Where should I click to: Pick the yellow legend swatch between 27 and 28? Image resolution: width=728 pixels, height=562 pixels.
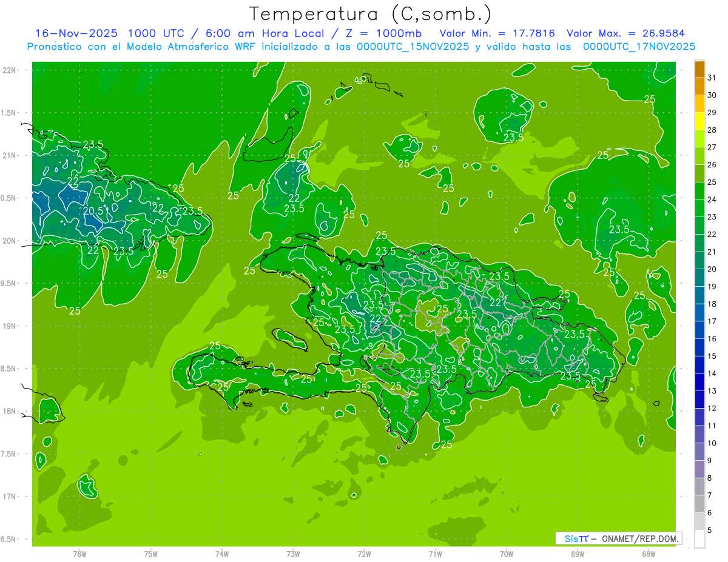pyautogui.click(x=700, y=139)
